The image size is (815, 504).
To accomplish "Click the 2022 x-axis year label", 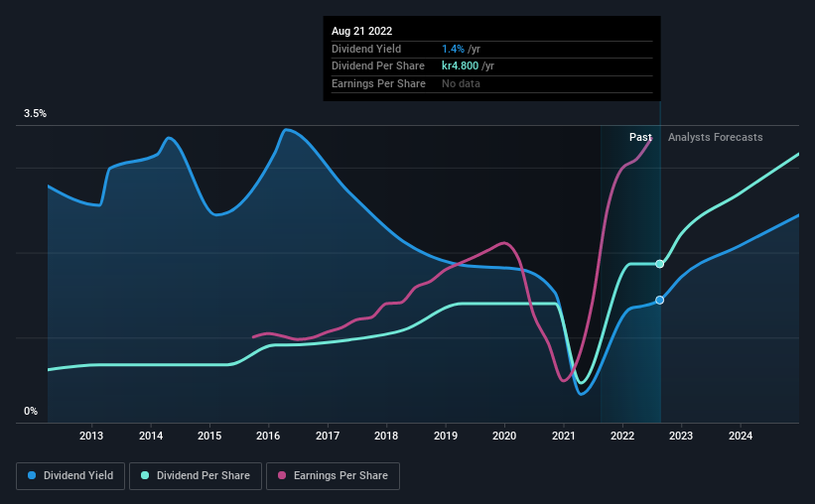I will 622,436.
